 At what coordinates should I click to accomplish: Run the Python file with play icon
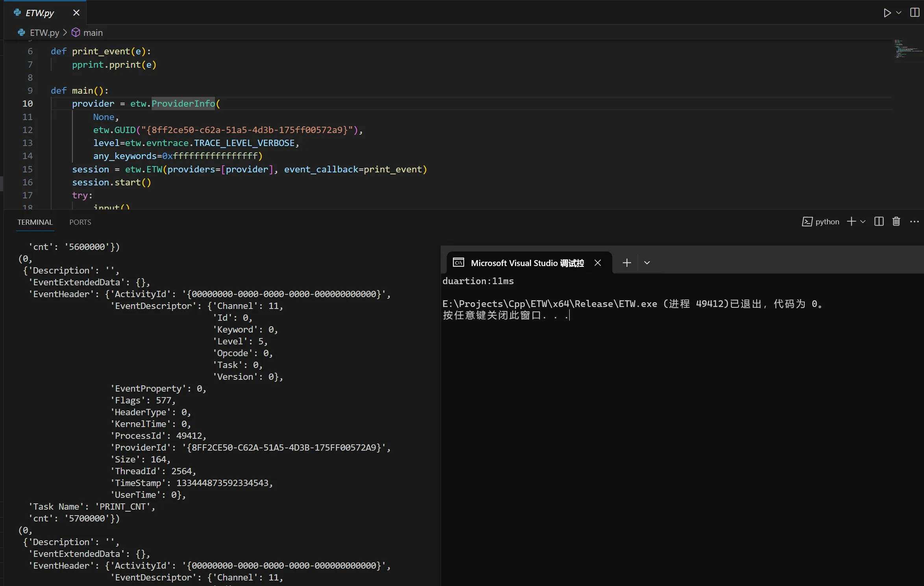887,13
